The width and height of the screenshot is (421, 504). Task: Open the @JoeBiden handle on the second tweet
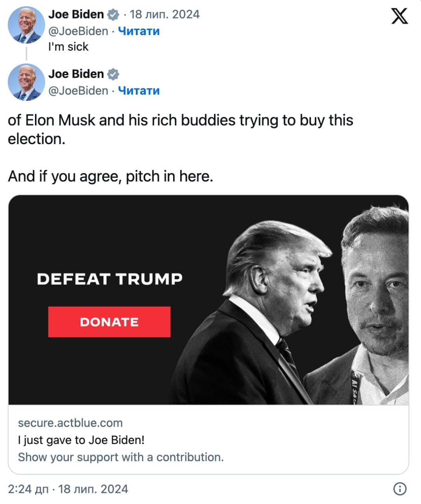pyautogui.click(x=78, y=91)
